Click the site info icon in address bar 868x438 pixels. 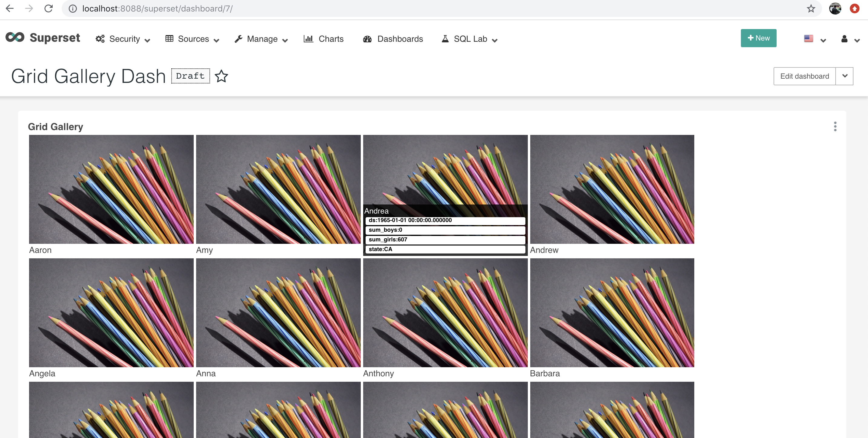coord(73,8)
